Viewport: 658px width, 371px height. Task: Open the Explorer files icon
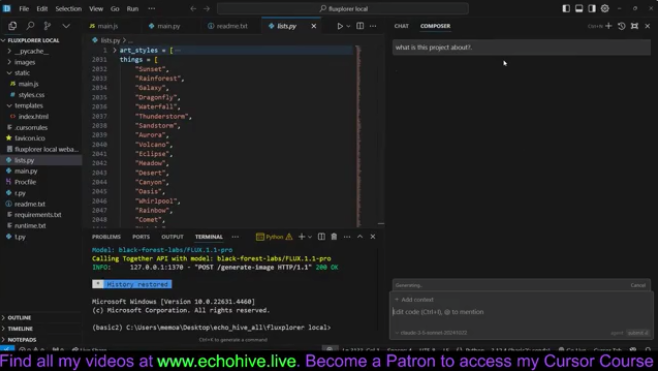pos(13,26)
